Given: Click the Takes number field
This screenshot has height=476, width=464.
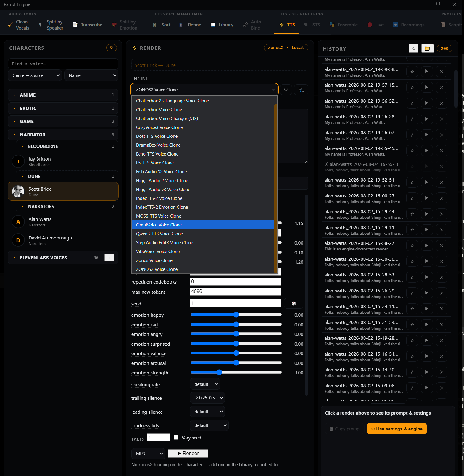Looking at the screenshot, I should [158, 437].
